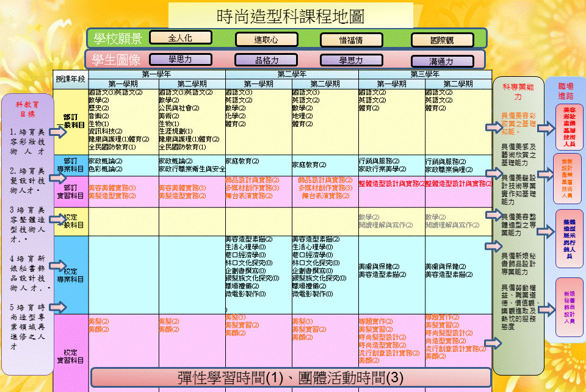586x392 pixels.
Task: Click the 學生圖像 label
Action: click(x=116, y=60)
